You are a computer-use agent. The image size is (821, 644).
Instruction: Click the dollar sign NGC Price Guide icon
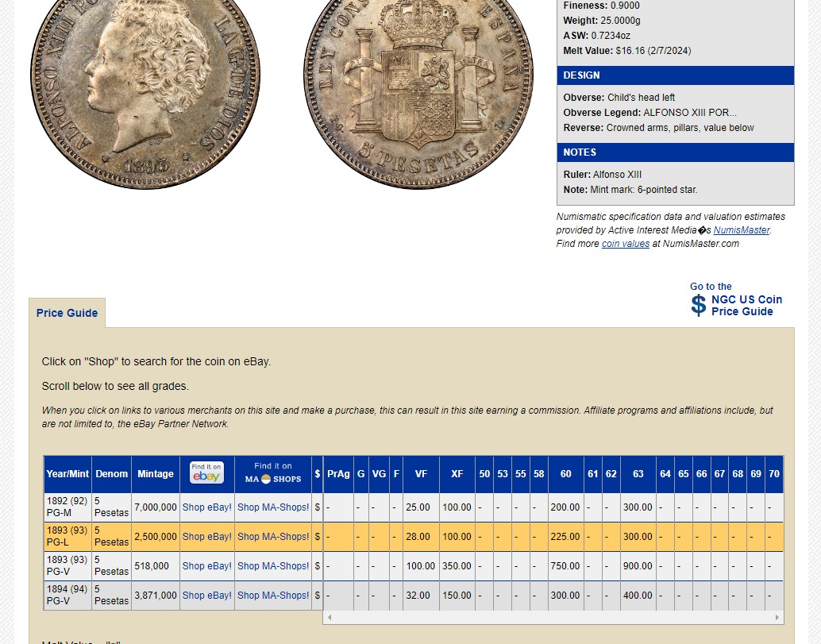pos(698,305)
